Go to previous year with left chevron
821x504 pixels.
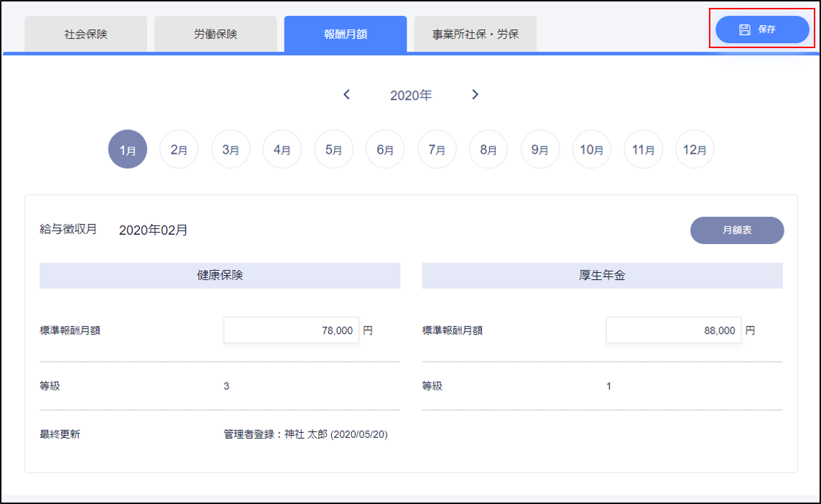click(347, 95)
